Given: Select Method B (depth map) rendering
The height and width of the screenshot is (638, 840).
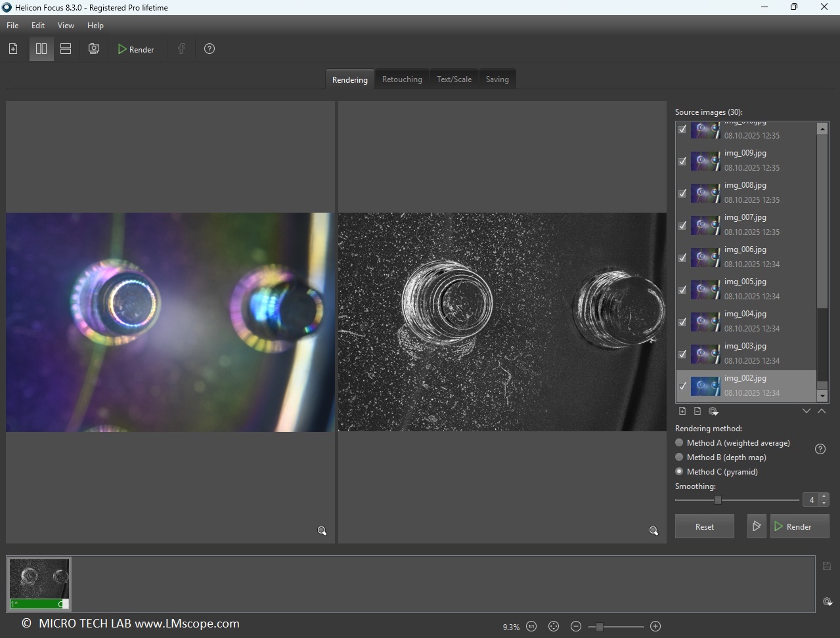Looking at the screenshot, I should 678,457.
